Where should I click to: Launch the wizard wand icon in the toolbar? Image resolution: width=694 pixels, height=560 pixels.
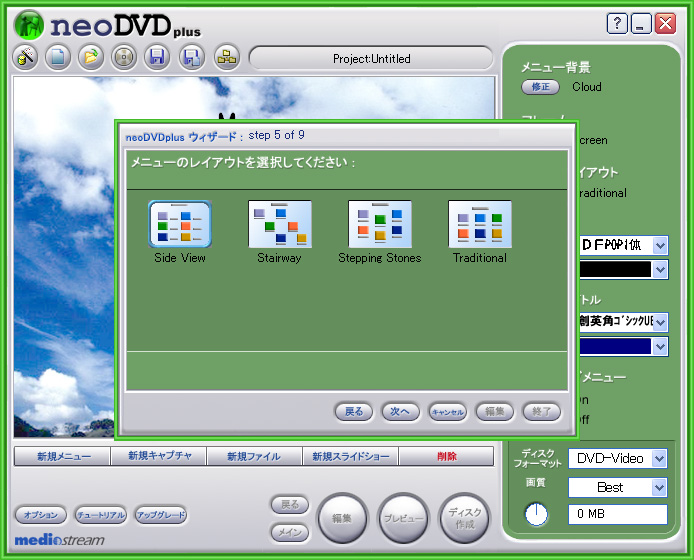click(25, 57)
